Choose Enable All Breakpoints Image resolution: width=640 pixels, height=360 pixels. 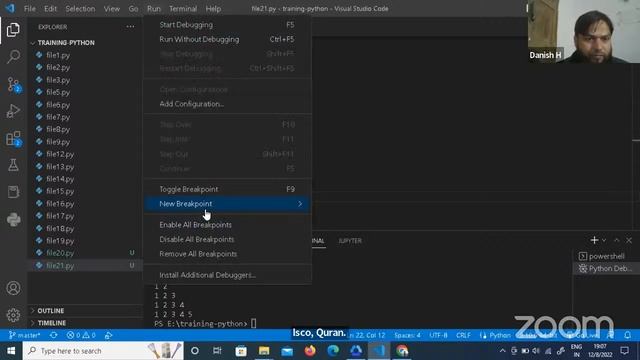(x=227, y=225)
